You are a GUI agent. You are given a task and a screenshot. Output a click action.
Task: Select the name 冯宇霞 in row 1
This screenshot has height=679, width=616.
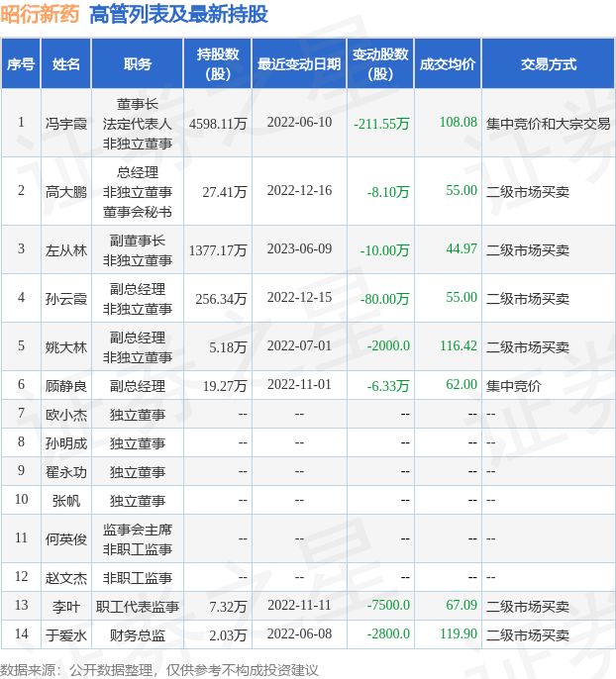(x=66, y=124)
